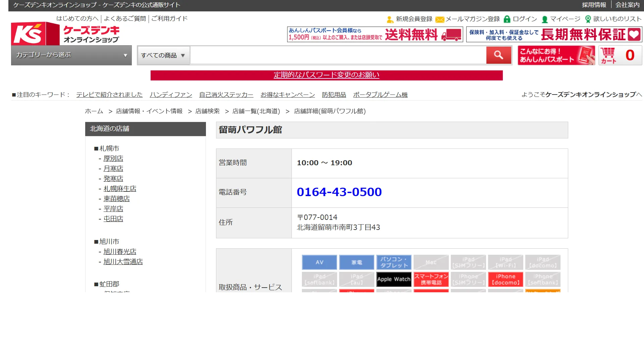This screenshot has width=644, height=362.
Task: Click the スマートフォン携帯電話 red badge
Action: (x=431, y=280)
